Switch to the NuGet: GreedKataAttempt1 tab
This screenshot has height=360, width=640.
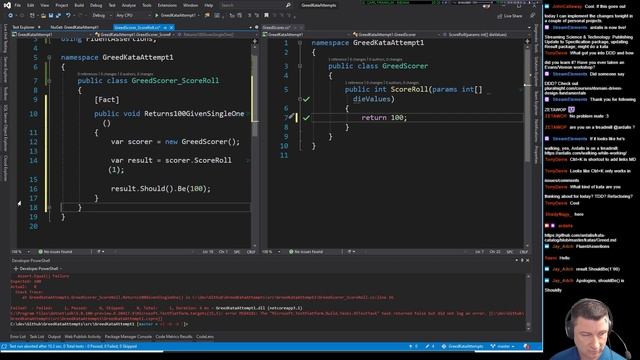74,27
